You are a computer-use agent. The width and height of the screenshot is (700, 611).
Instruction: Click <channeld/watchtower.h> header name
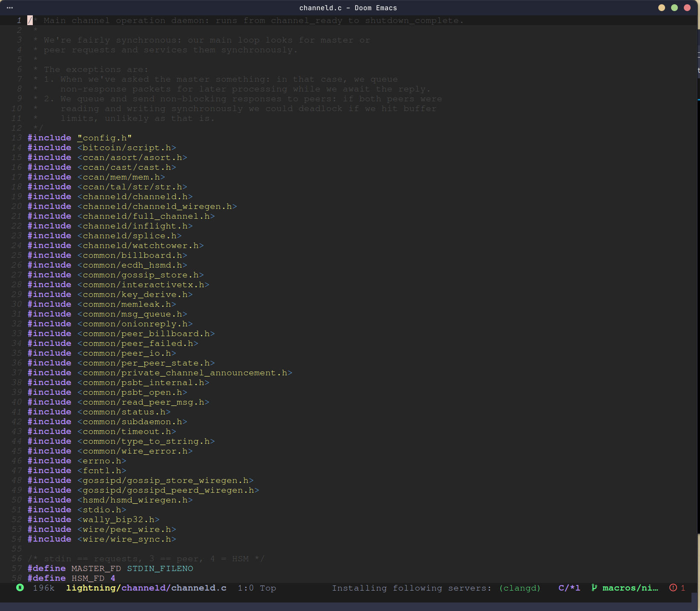tap(141, 246)
